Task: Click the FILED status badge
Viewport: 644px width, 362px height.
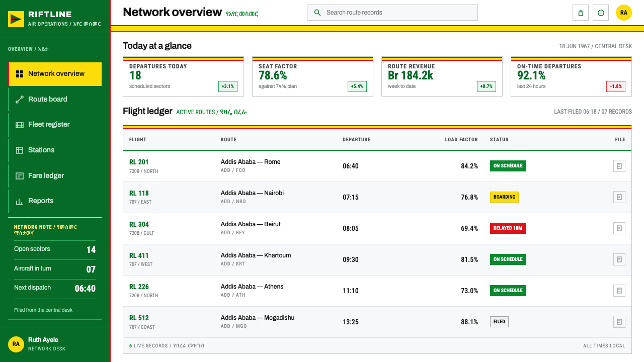Action: [x=499, y=322]
